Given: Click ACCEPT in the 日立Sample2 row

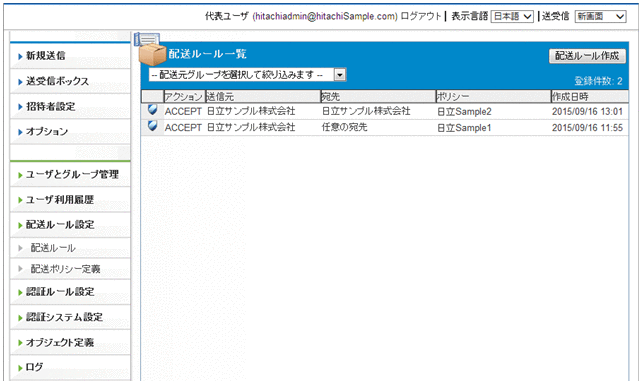Looking at the screenshot, I should click(x=183, y=112).
